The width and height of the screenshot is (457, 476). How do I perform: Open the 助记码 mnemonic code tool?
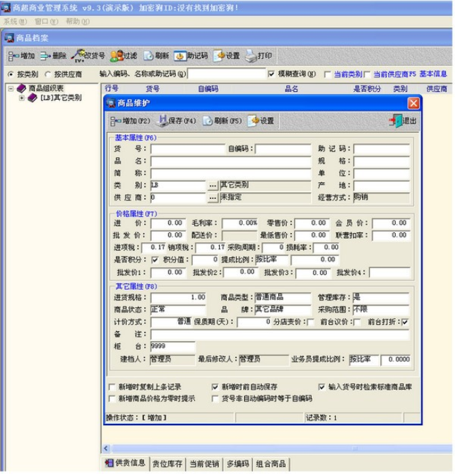(191, 56)
